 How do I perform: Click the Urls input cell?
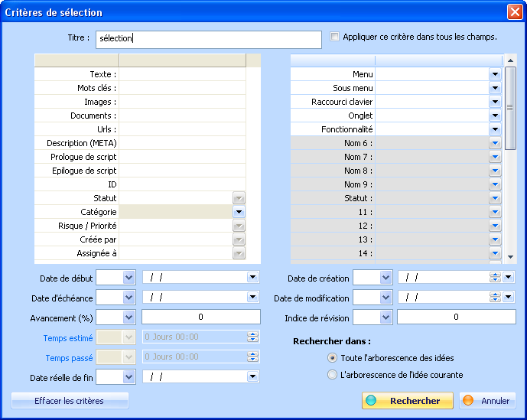coord(183,129)
